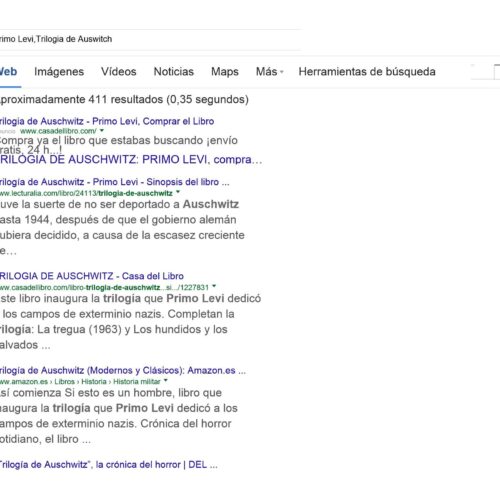Click snippet starting 'uve la suerte de no ser'
This screenshot has height=500, width=500.
pyautogui.click(x=122, y=227)
